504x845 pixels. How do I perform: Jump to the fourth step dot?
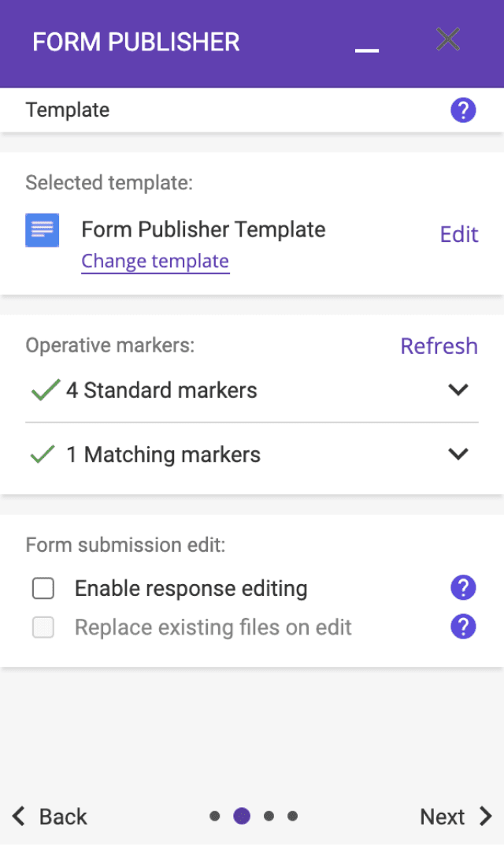[292, 817]
